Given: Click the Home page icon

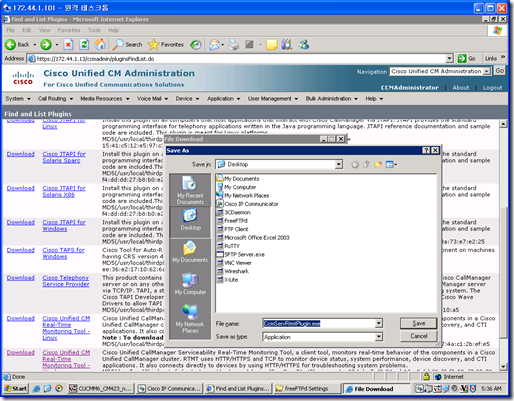Looking at the screenshot, I should pyautogui.click(x=100, y=44).
